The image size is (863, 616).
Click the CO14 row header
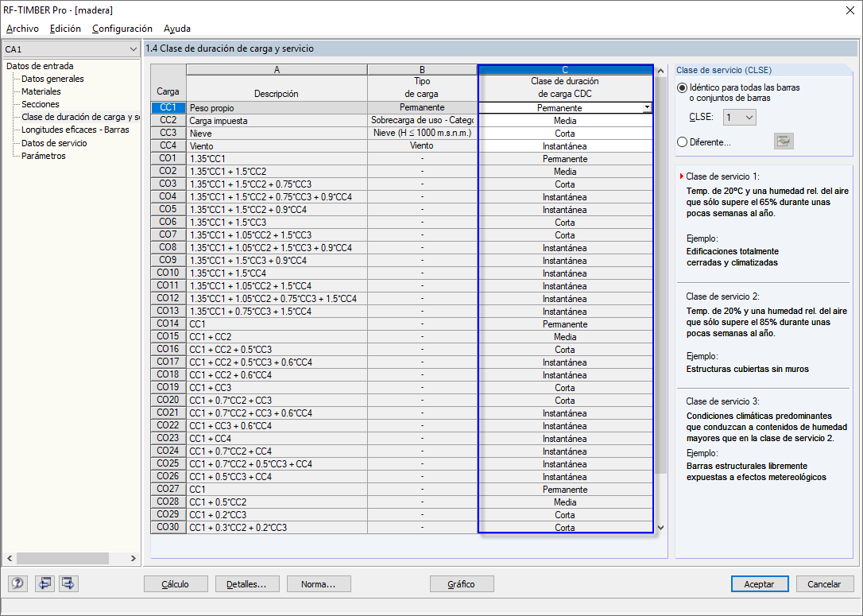coord(168,323)
